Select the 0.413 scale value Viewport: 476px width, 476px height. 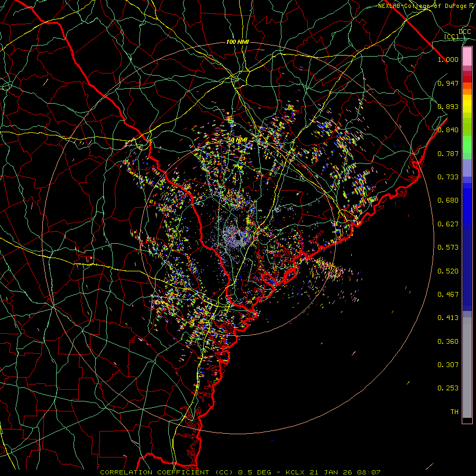tap(448, 318)
